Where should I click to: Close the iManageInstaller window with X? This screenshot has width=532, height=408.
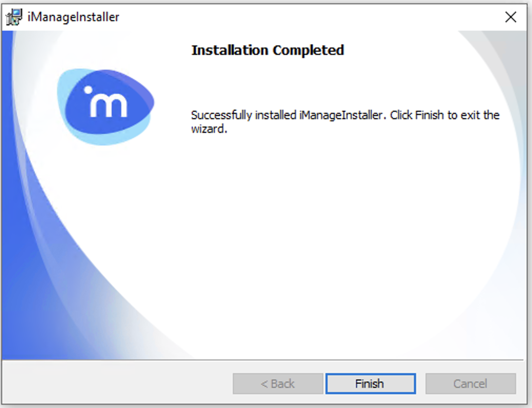tap(510, 17)
